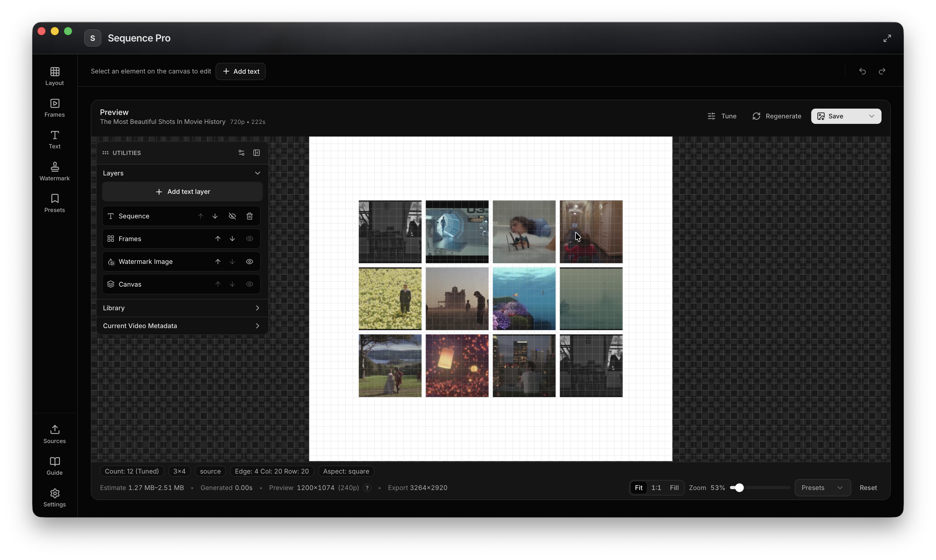The height and width of the screenshot is (560, 936).
Task: Select the 1:1 zoom mode
Action: point(656,488)
